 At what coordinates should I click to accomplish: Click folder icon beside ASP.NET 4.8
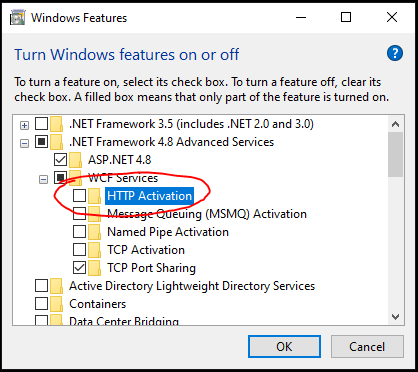click(76, 160)
